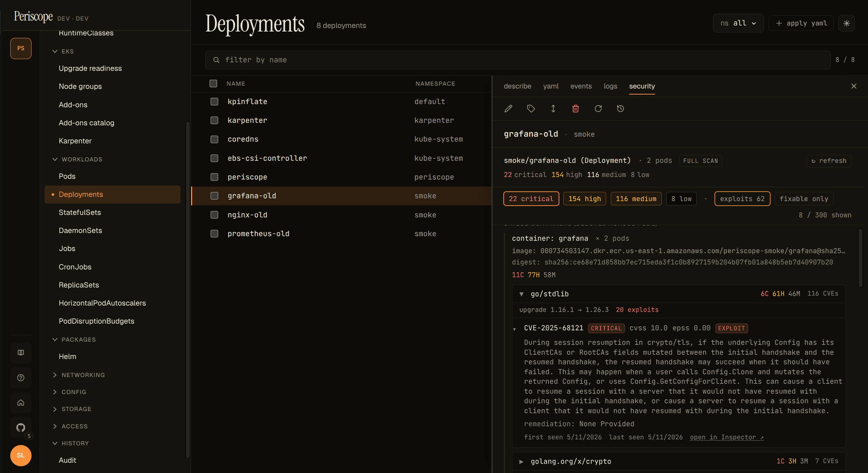Collapse the CVE-2025-68121 entry
Image resolution: width=868 pixels, height=473 pixels.
[515, 329]
